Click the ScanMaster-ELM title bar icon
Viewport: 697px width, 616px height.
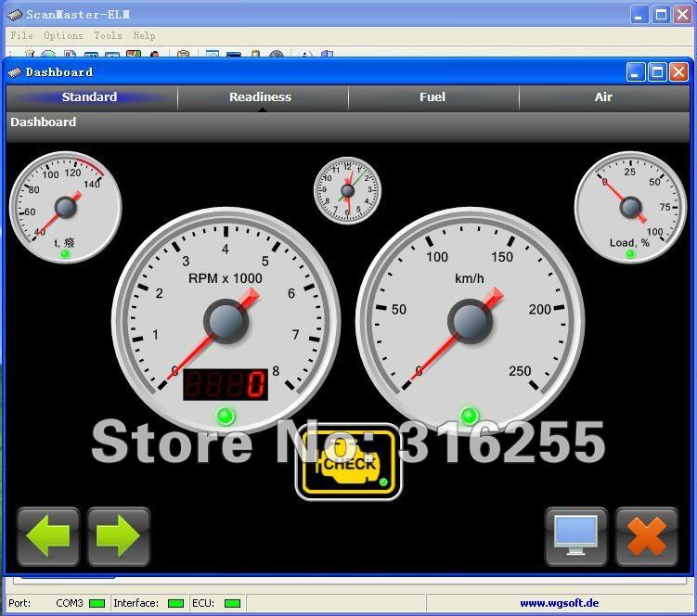click(x=15, y=15)
